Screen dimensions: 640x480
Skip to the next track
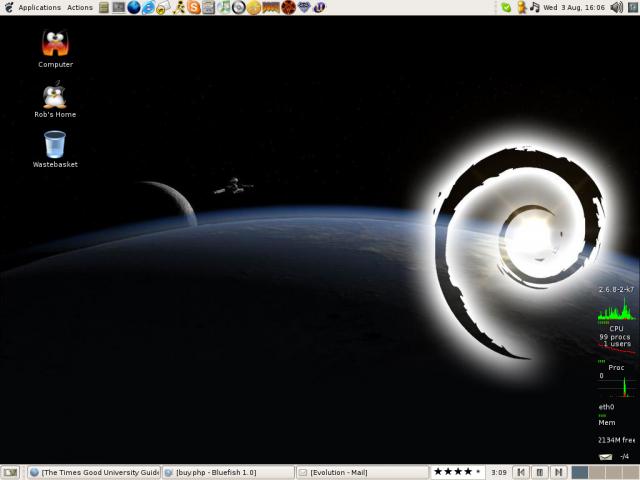click(x=559, y=473)
